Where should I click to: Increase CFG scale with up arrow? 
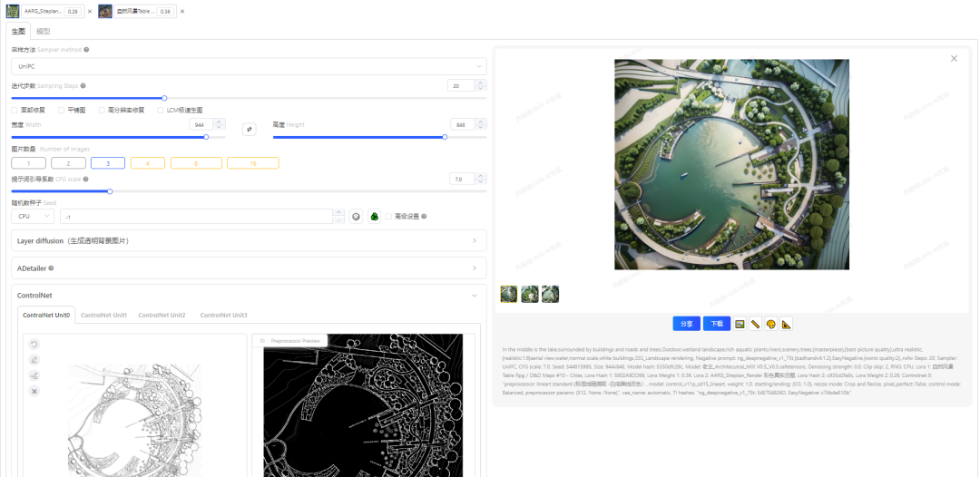click(481, 177)
